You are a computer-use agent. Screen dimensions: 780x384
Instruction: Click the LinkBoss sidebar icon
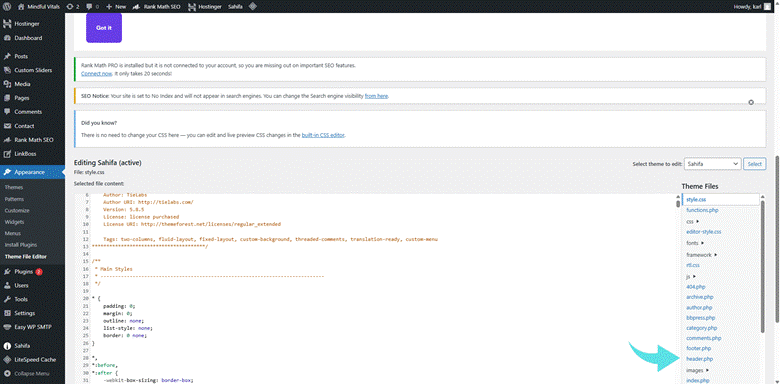(7, 154)
